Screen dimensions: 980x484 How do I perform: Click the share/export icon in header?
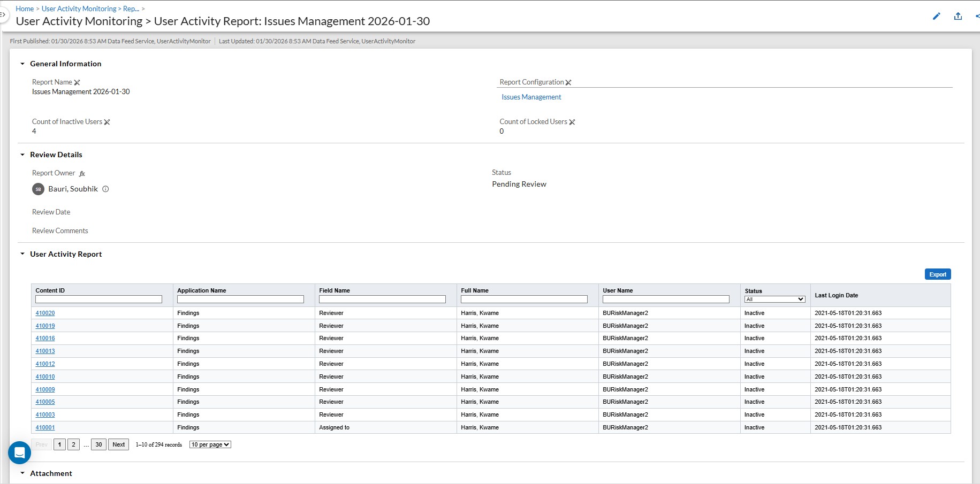(958, 16)
